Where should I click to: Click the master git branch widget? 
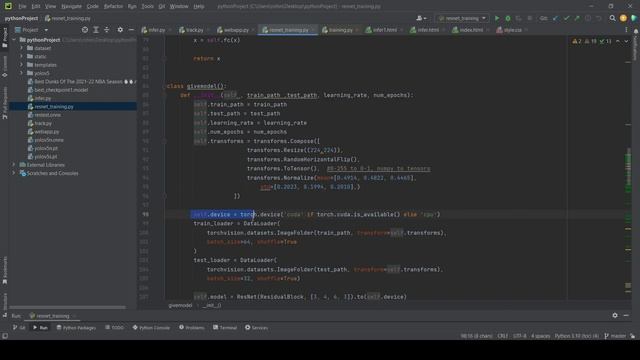coord(616,336)
